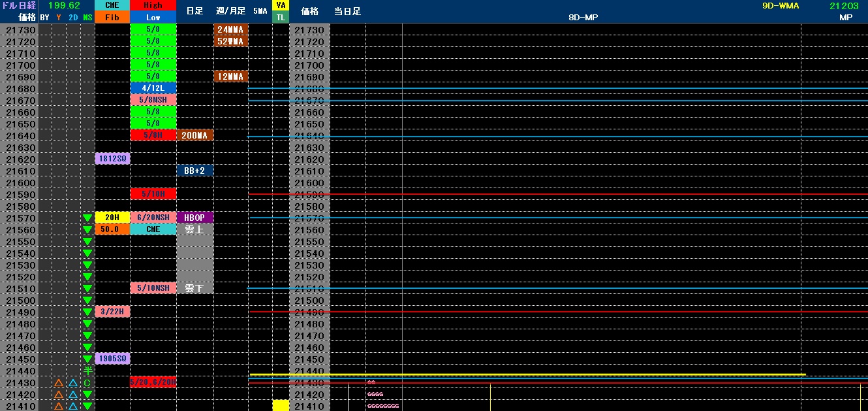
Task: Click the green down triangle in the 21530 row
Action: (87, 265)
